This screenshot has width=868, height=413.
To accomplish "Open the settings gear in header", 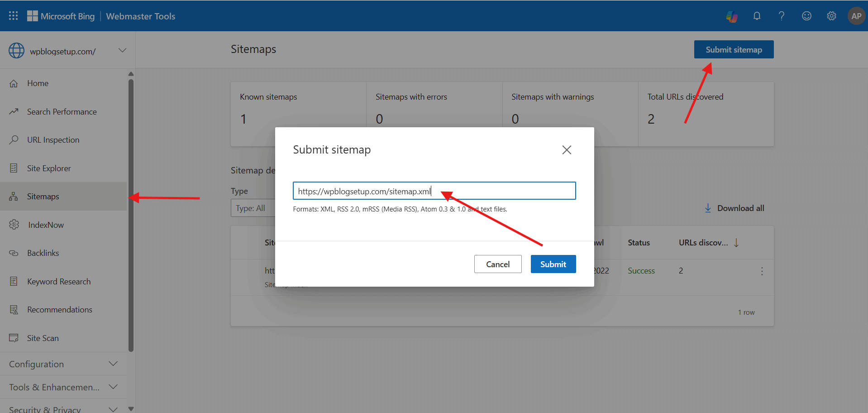I will tap(831, 16).
